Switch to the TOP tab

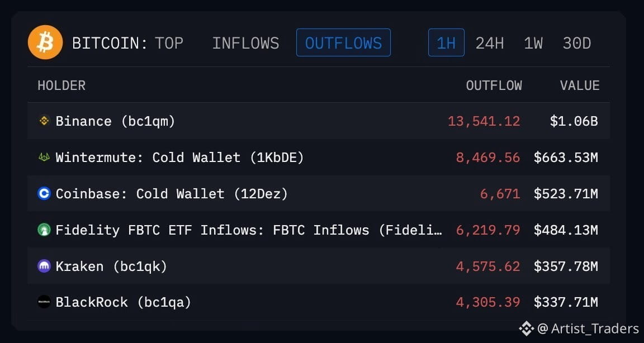pyautogui.click(x=169, y=43)
